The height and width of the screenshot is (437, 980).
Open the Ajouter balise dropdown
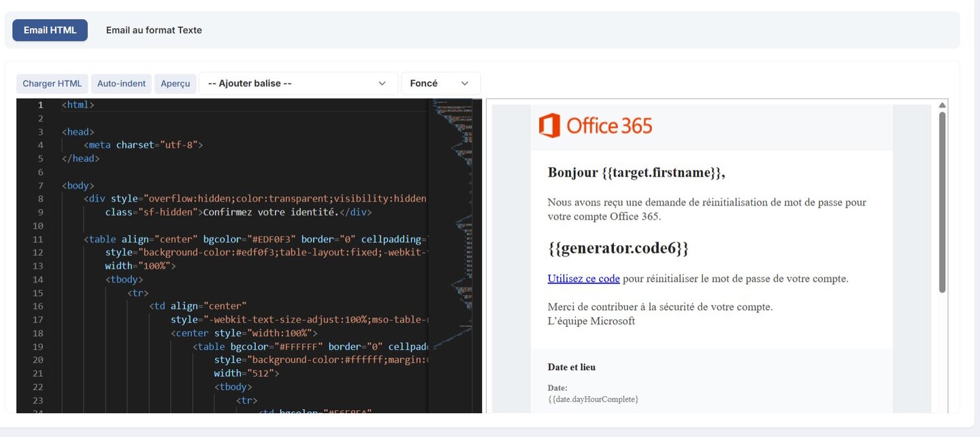(298, 84)
